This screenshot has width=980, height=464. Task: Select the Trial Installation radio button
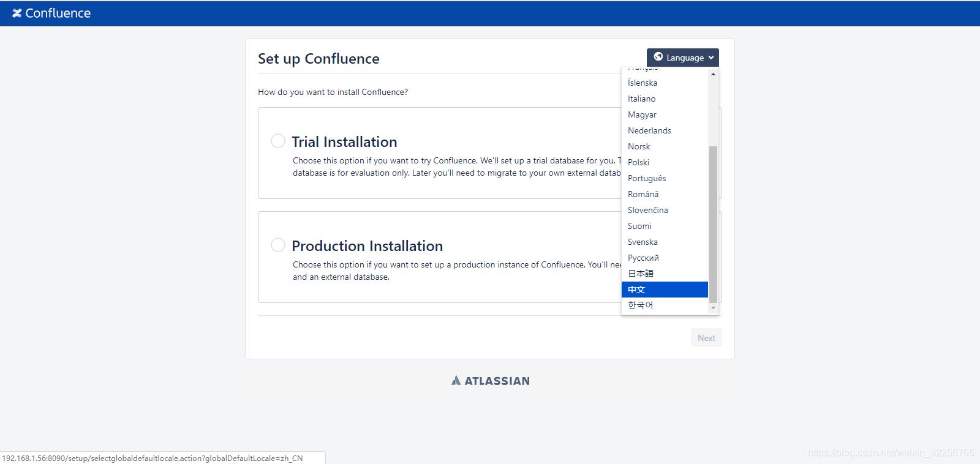[278, 141]
